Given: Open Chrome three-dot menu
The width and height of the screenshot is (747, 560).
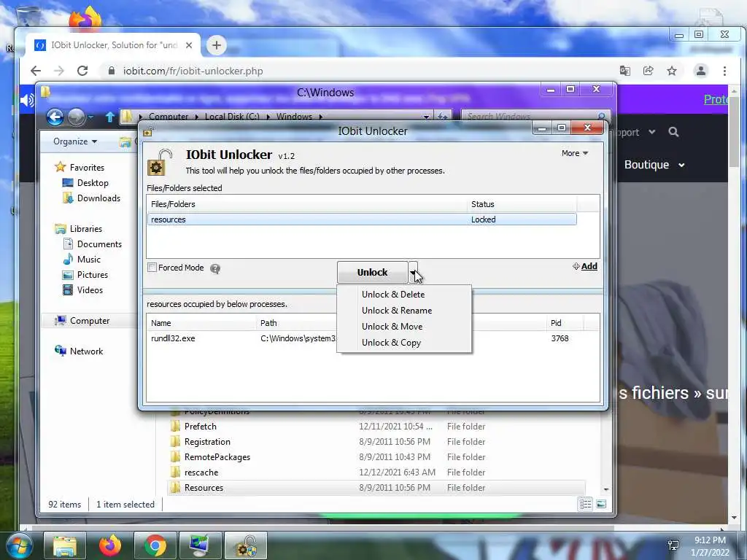Looking at the screenshot, I should point(724,71).
